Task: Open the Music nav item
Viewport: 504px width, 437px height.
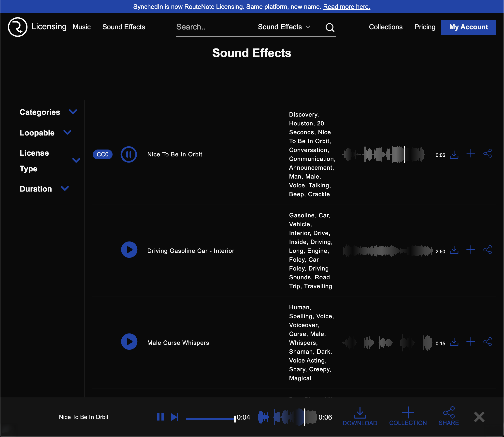Action: coord(82,27)
